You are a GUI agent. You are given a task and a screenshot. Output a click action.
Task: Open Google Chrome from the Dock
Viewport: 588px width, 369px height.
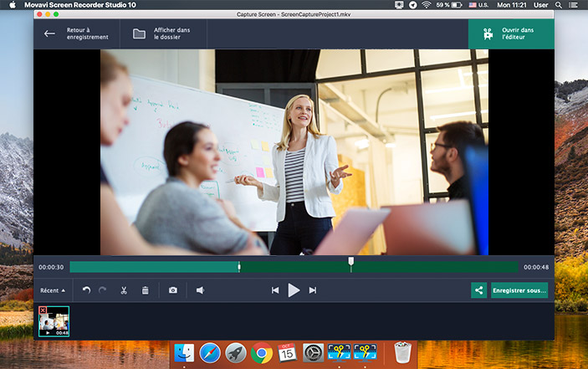(260, 354)
